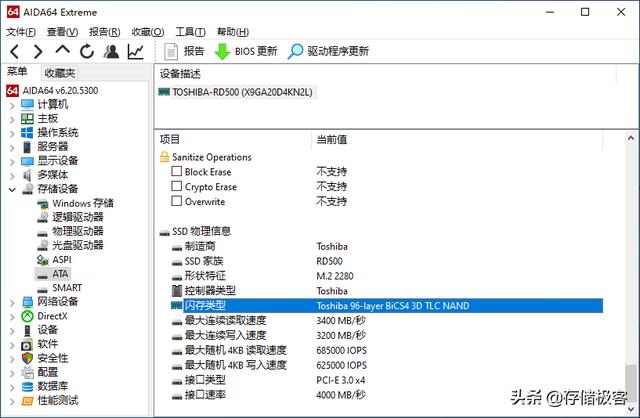Switch to the 菜单 tab
The image size is (640, 418).
click(17, 72)
